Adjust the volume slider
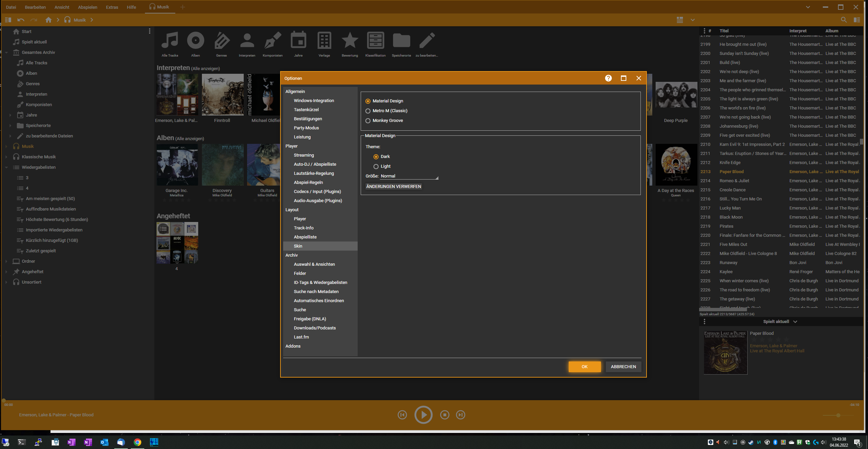868x449 pixels. coord(838,415)
